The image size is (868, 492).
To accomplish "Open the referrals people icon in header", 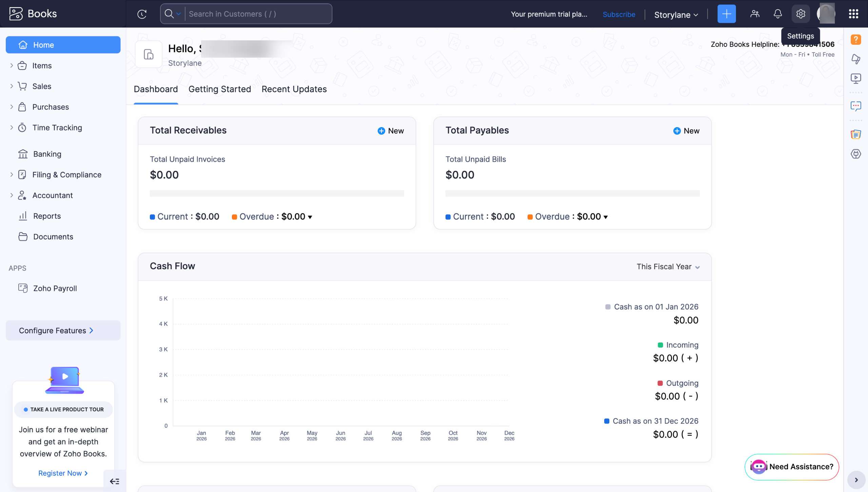I will pos(755,14).
